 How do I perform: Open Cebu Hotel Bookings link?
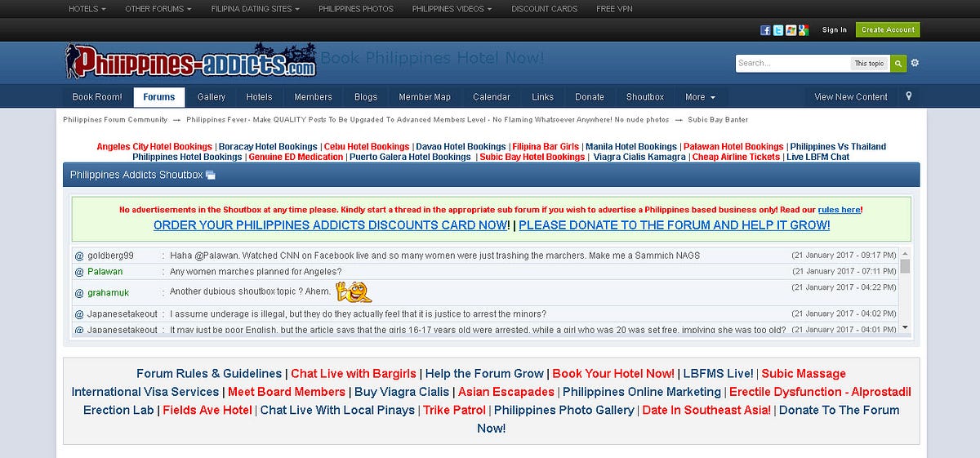(367, 147)
